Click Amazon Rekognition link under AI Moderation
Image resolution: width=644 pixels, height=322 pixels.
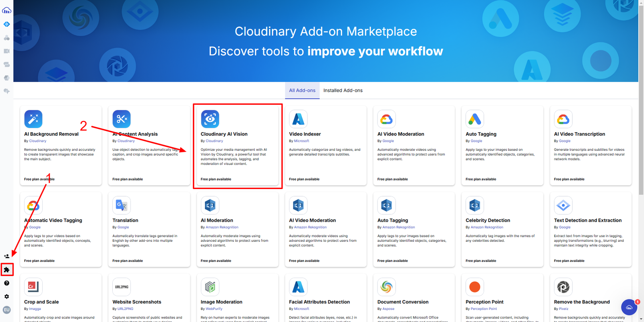coord(222,227)
